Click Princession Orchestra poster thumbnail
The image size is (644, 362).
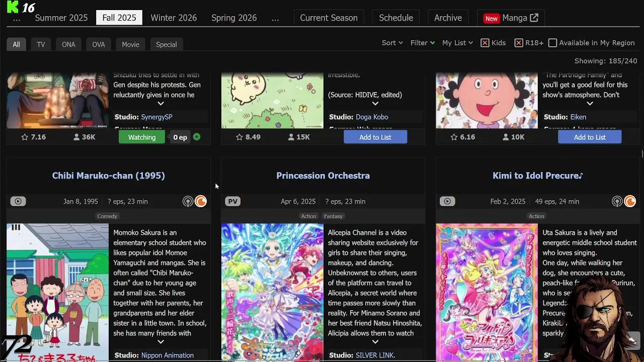tap(272, 293)
